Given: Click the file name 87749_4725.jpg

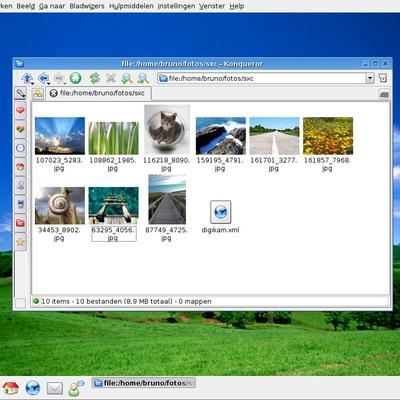Looking at the screenshot, I should [166, 234].
